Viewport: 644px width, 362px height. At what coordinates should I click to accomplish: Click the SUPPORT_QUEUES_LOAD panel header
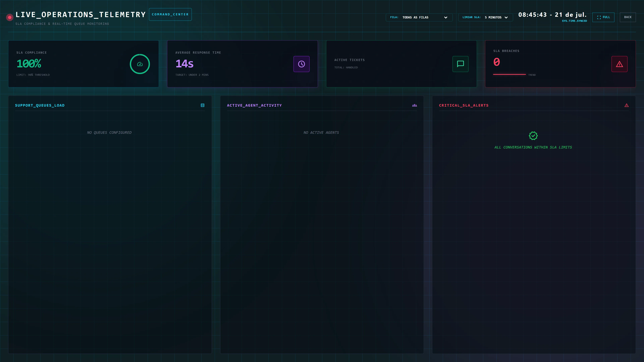40,105
